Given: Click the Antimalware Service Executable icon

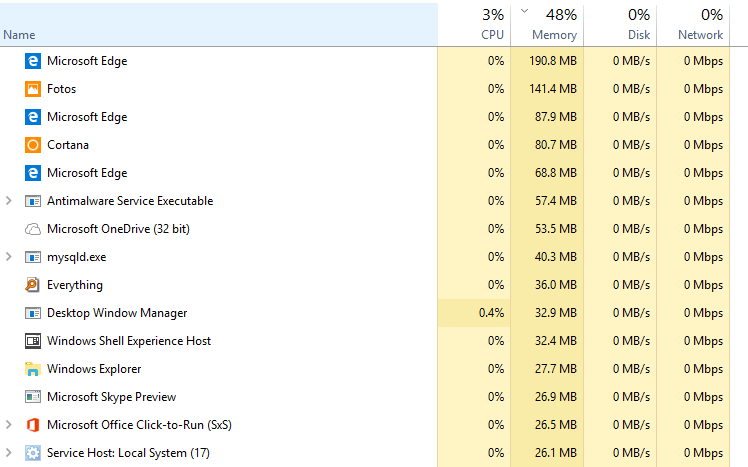Looking at the screenshot, I should point(32,201).
